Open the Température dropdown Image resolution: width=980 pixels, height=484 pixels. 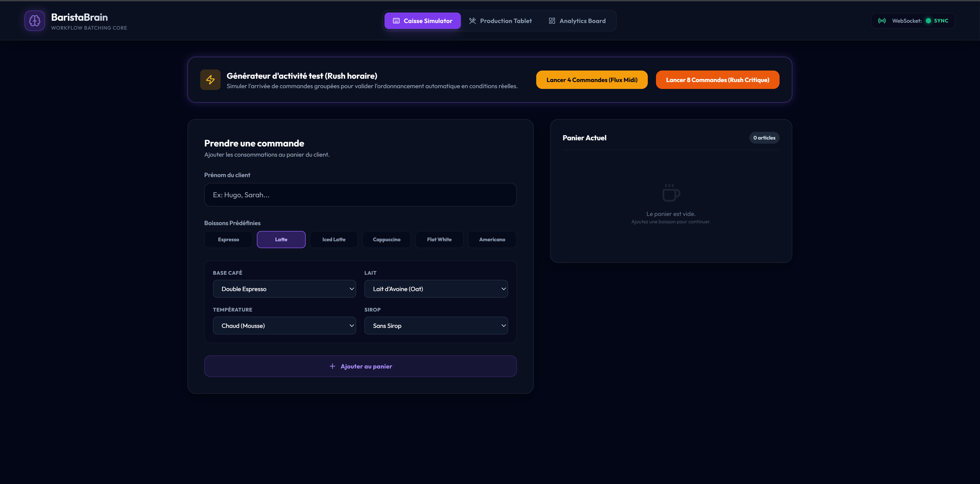click(284, 326)
